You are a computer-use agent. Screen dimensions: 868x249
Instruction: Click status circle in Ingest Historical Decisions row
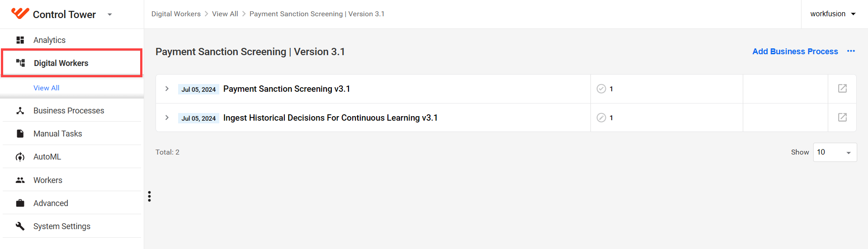(601, 117)
